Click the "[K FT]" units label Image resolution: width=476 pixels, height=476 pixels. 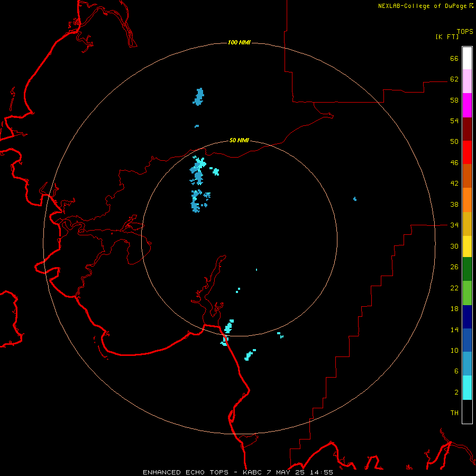click(447, 36)
